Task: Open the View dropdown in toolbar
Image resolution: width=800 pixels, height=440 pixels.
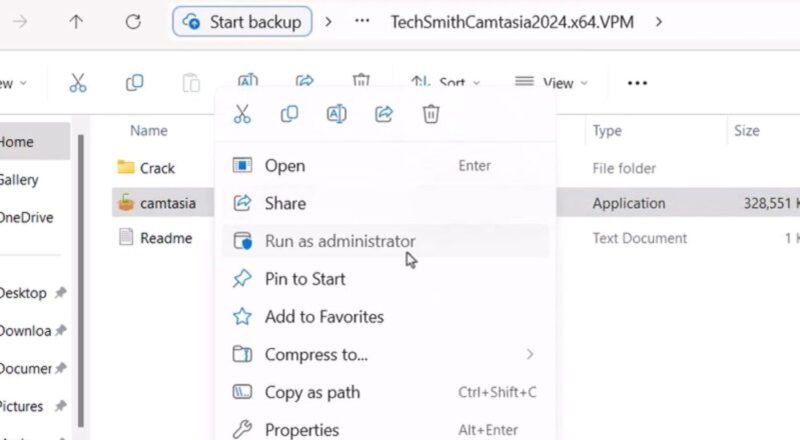Action: coord(551,83)
